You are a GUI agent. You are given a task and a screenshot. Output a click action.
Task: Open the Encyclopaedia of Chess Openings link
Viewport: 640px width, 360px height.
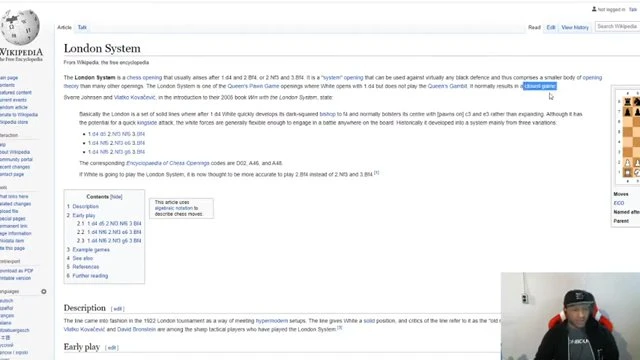168,163
